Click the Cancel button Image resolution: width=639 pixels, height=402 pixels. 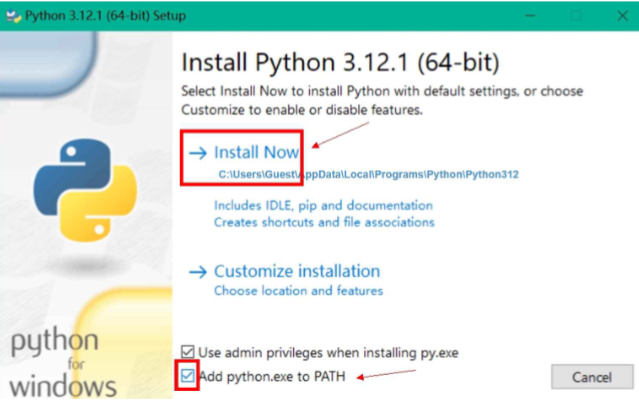coord(592,377)
